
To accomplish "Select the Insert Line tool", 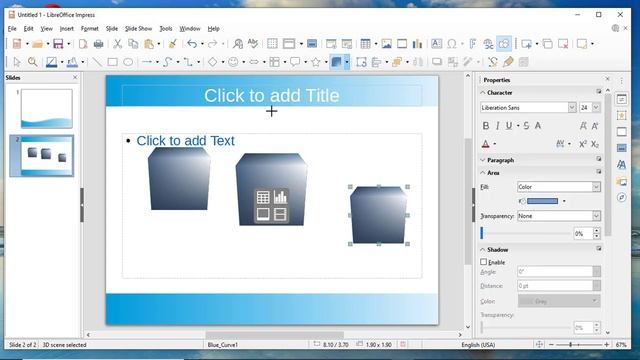I will point(97,62).
